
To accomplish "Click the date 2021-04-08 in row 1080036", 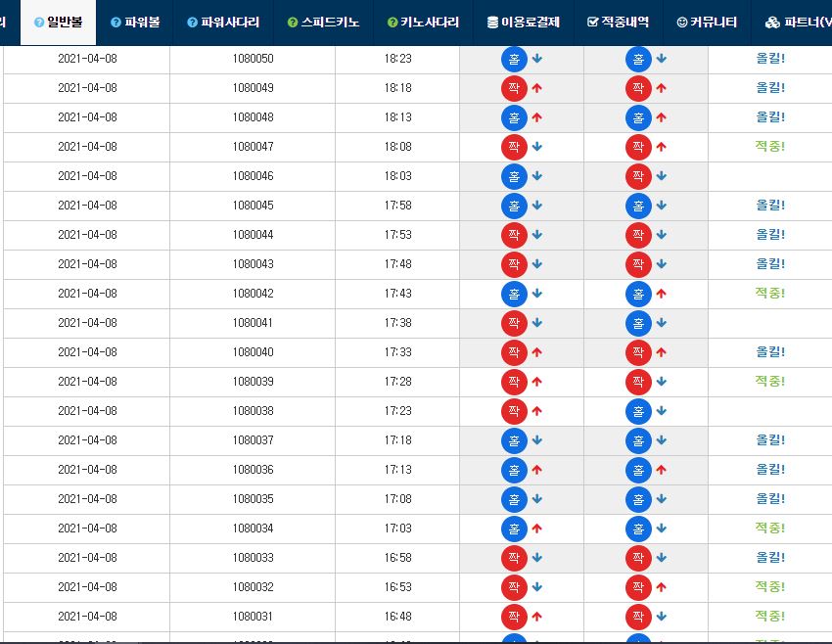I will (x=87, y=470).
